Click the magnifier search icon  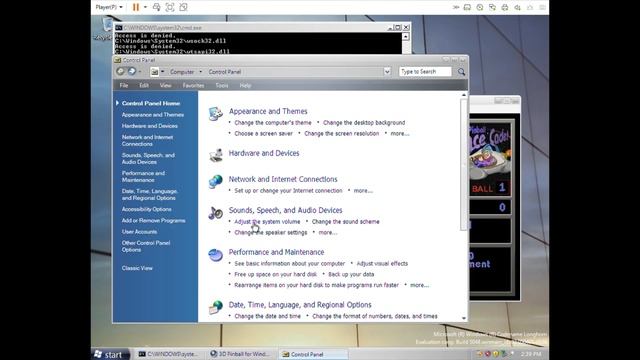point(461,72)
